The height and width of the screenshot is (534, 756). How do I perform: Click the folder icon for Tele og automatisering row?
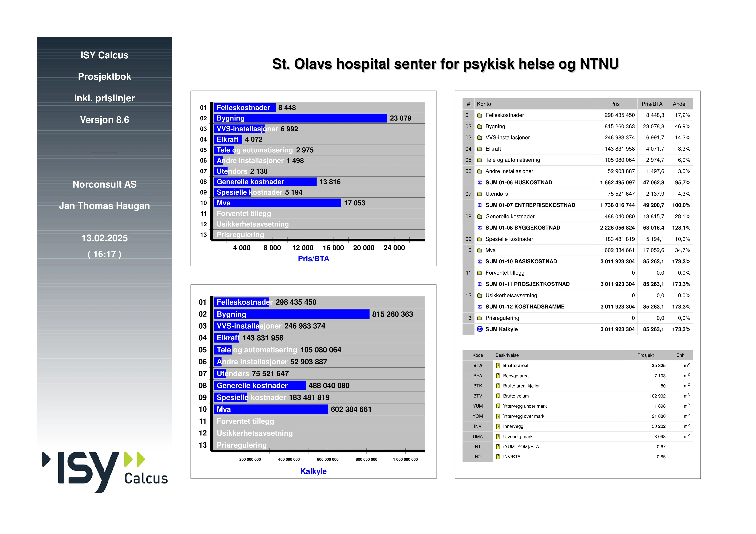click(x=479, y=160)
